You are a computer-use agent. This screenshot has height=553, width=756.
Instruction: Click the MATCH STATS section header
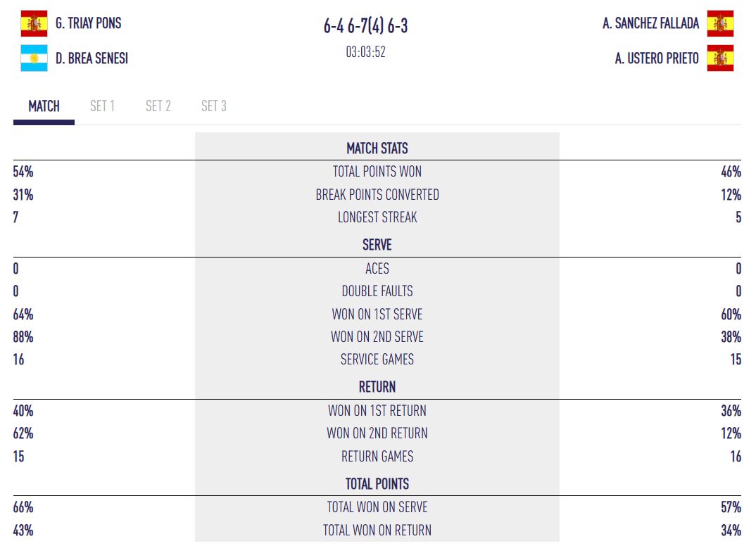click(377, 148)
